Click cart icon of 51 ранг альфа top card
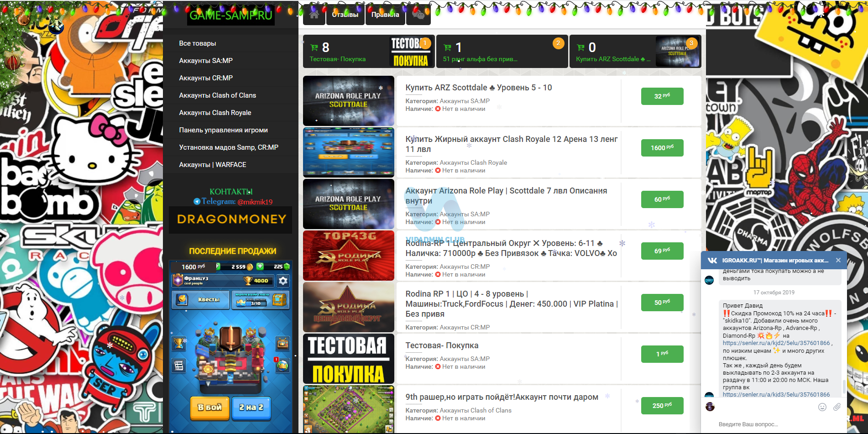 point(447,47)
